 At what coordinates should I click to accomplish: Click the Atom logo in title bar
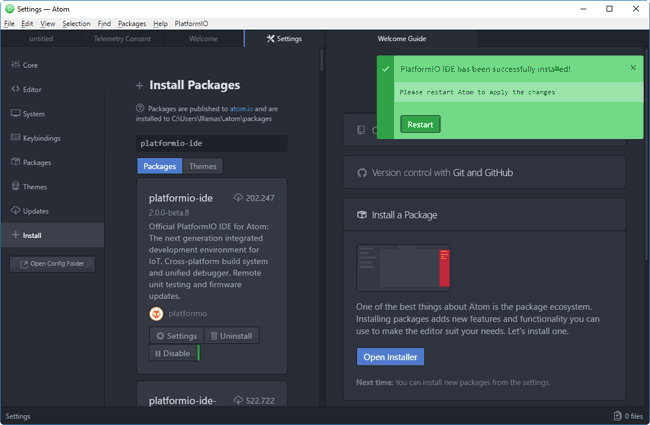[x=10, y=9]
